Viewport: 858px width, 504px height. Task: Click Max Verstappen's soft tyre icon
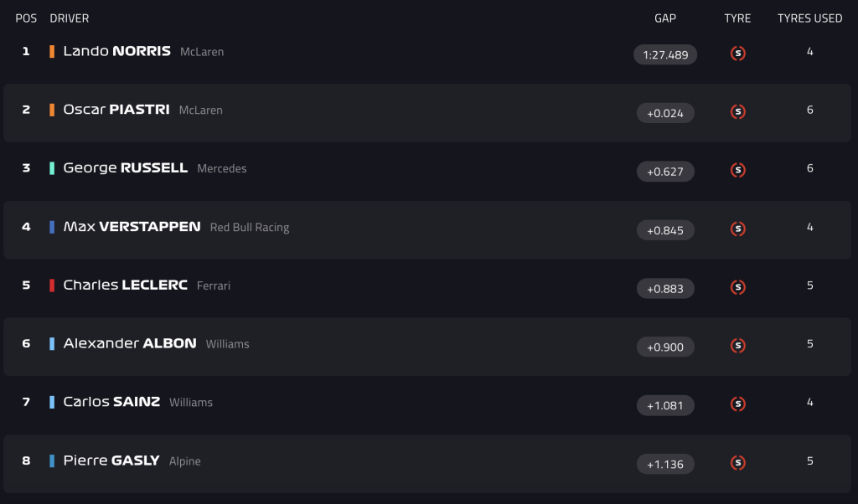pyautogui.click(x=737, y=229)
